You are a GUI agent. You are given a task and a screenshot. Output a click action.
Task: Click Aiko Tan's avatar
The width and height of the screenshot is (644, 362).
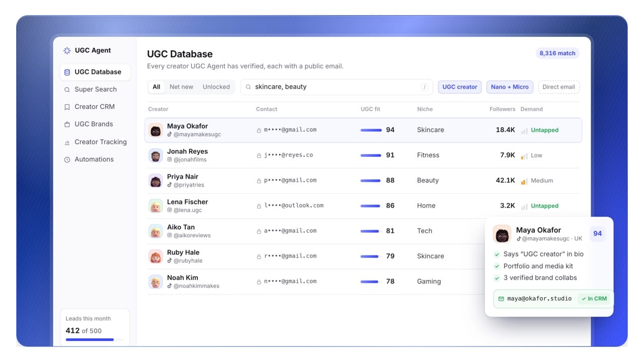click(x=156, y=231)
